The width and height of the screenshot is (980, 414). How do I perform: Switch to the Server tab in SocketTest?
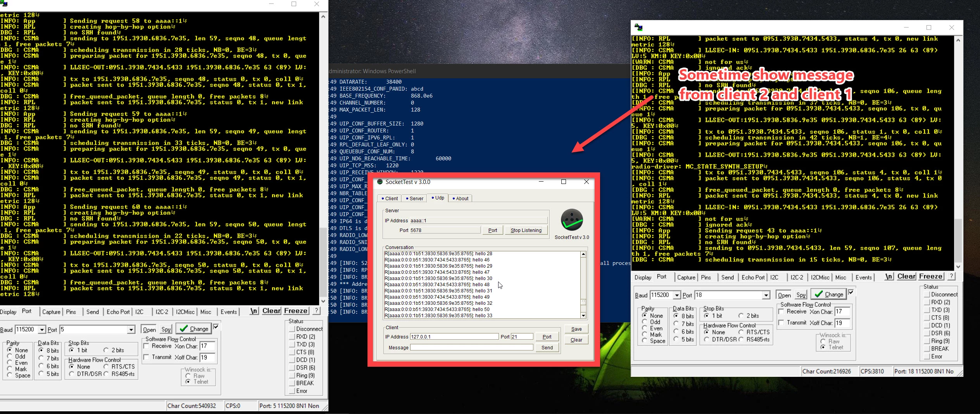[414, 198]
